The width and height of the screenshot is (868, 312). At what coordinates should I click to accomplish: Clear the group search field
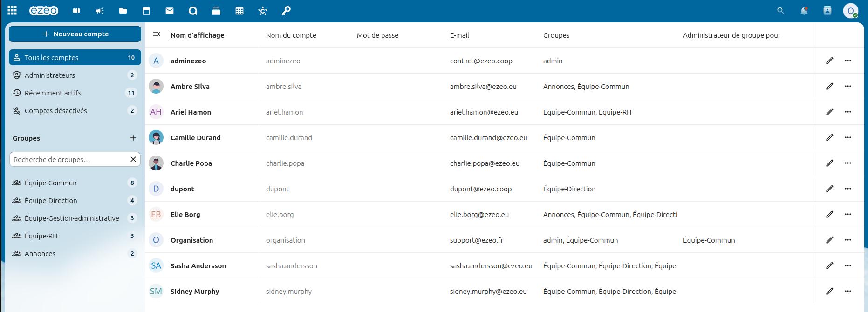133,159
